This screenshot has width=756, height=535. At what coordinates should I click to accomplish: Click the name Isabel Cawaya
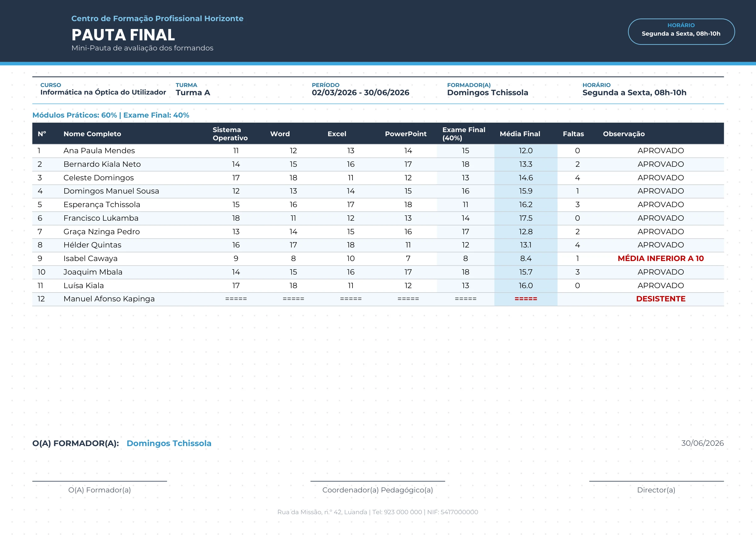[x=90, y=259]
